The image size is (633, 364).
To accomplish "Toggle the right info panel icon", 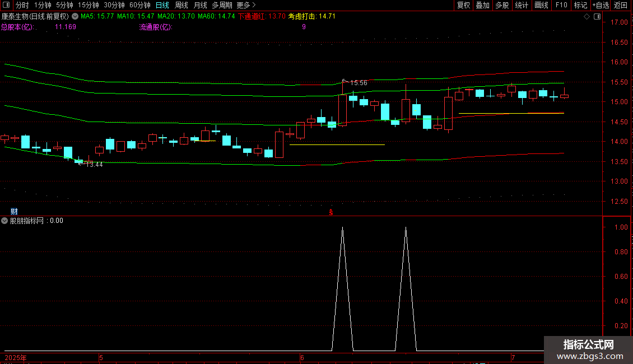I will [597, 17].
